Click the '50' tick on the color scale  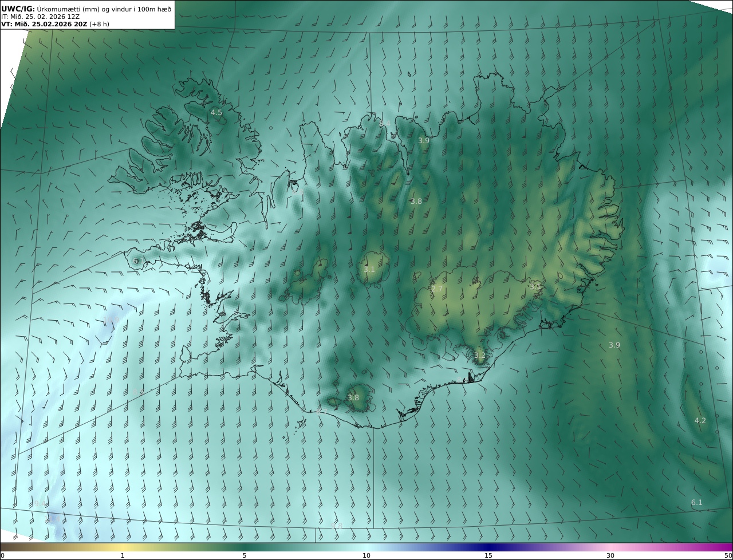pyautogui.click(x=728, y=556)
